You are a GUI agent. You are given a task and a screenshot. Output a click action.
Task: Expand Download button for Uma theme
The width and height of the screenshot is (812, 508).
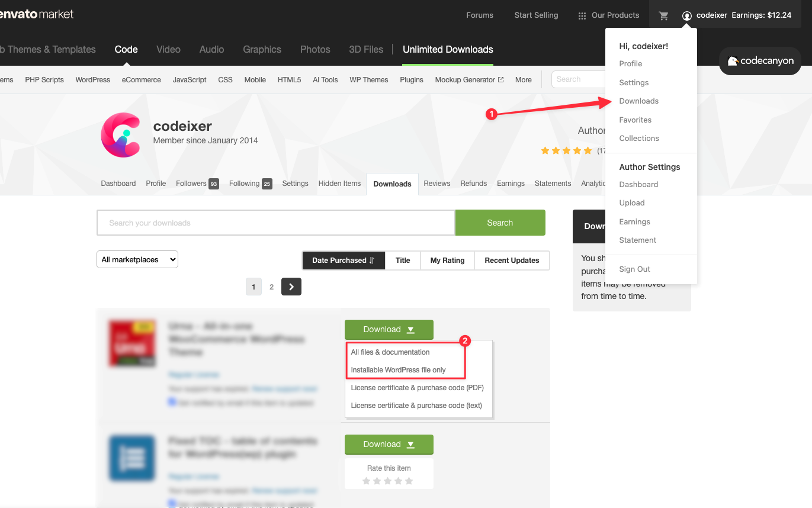(389, 330)
